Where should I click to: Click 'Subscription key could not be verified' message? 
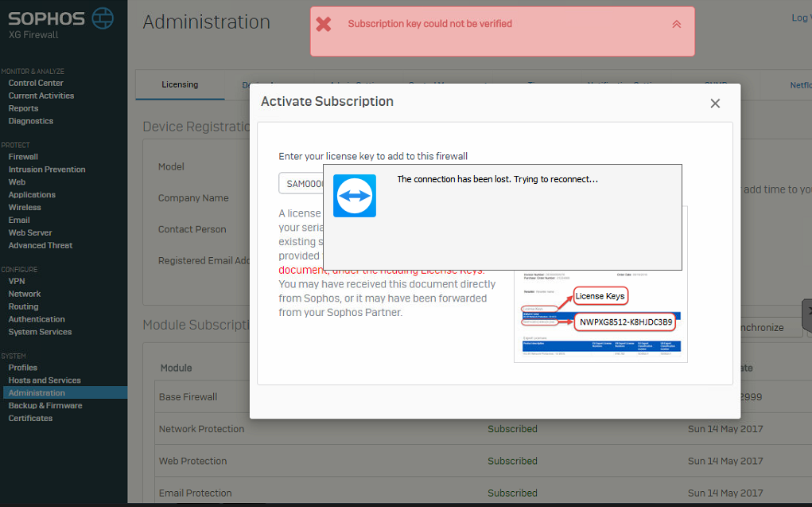point(429,24)
